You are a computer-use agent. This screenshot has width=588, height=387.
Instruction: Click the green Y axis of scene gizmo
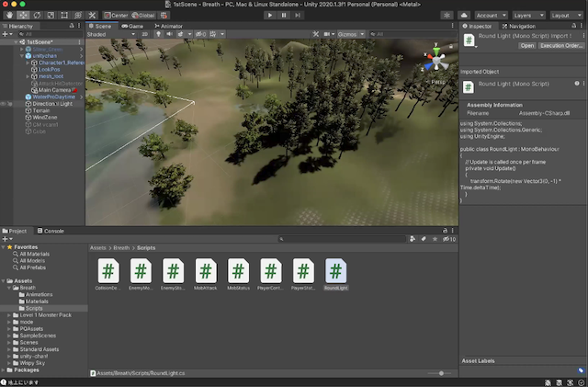pyautogui.click(x=438, y=51)
